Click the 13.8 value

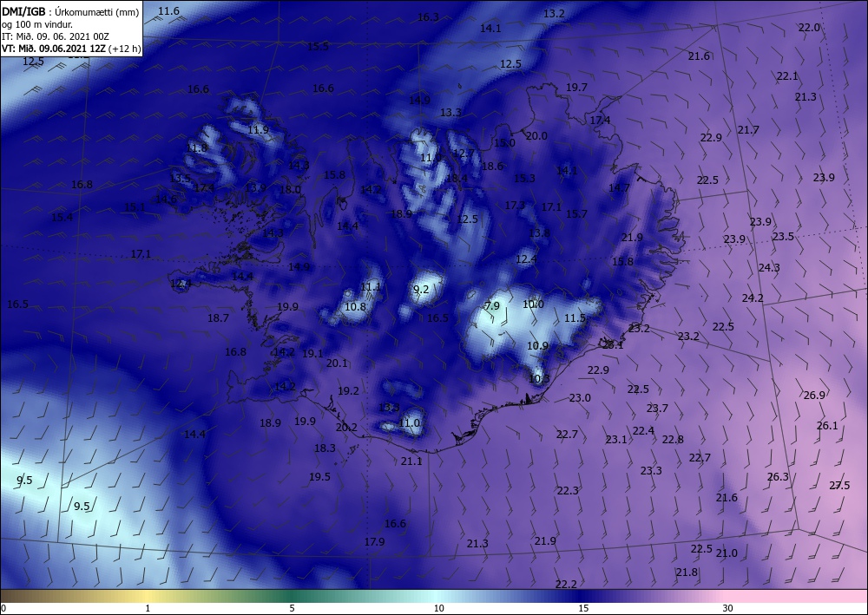click(x=539, y=233)
